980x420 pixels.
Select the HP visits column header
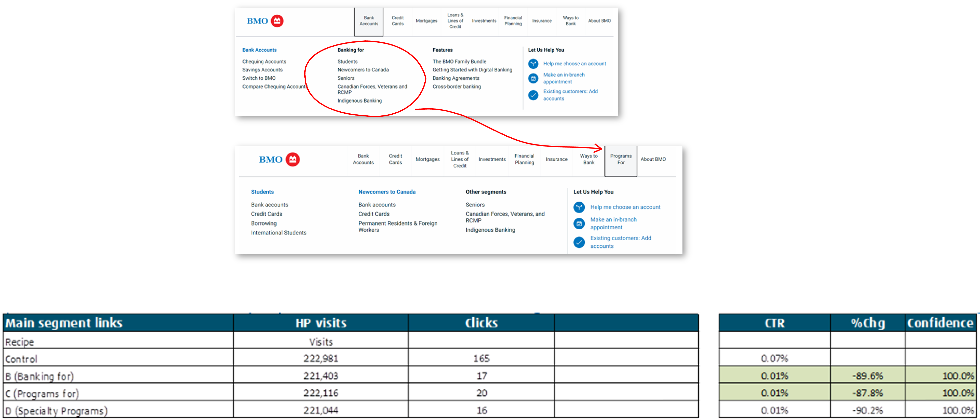click(321, 323)
